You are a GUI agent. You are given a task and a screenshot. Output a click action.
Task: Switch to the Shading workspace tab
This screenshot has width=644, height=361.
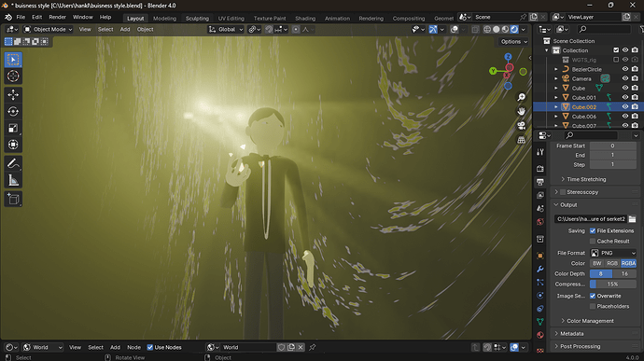click(305, 19)
